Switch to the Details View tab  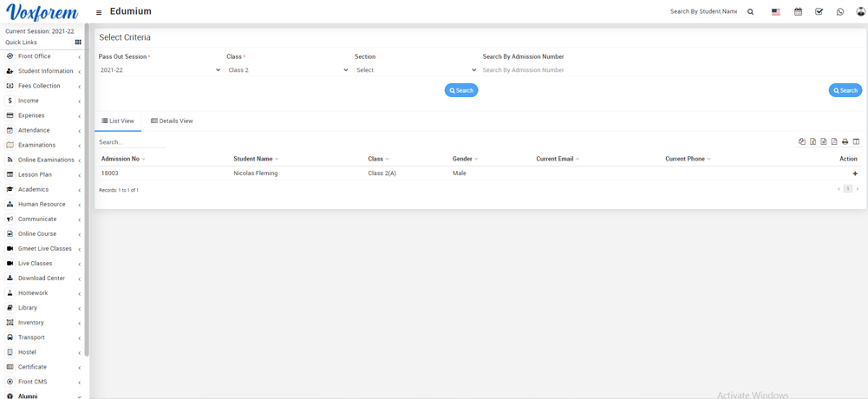point(172,121)
